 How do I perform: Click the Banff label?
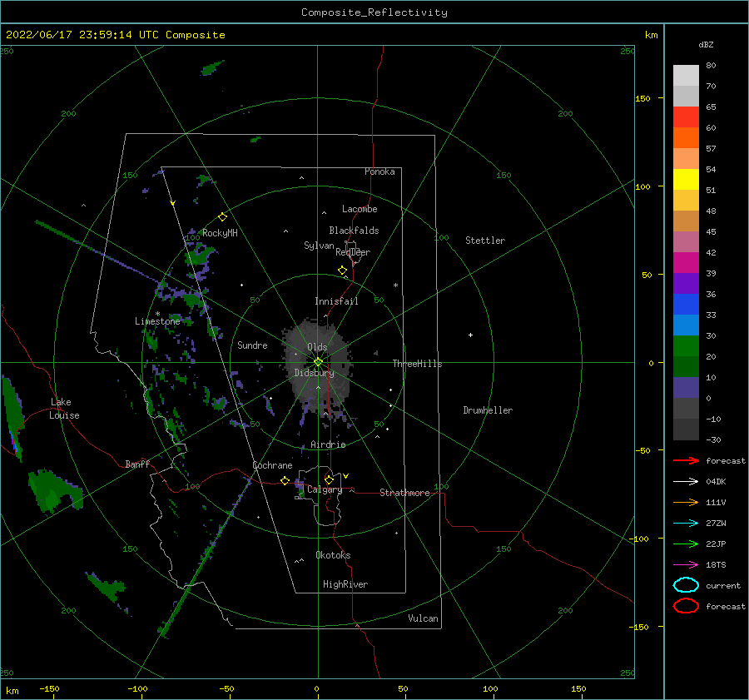pyautogui.click(x=137, y=464)
